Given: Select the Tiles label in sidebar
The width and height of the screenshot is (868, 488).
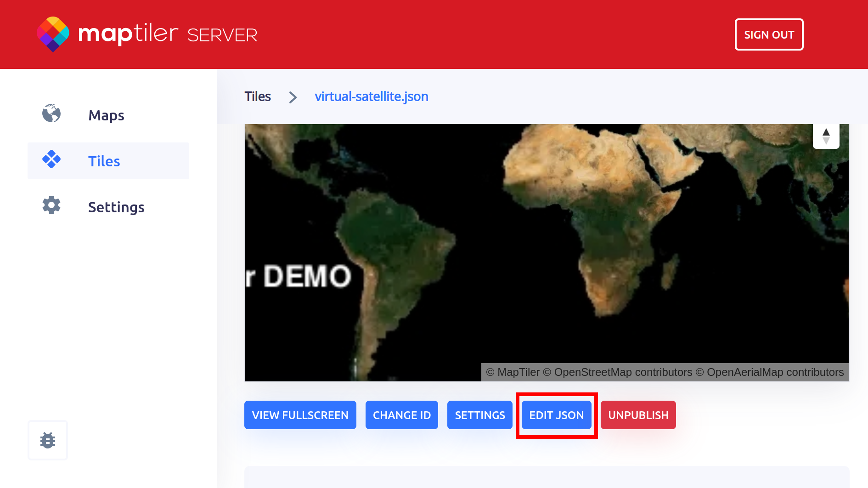Looking at the screenshot, I should click(x=104, y=161).
